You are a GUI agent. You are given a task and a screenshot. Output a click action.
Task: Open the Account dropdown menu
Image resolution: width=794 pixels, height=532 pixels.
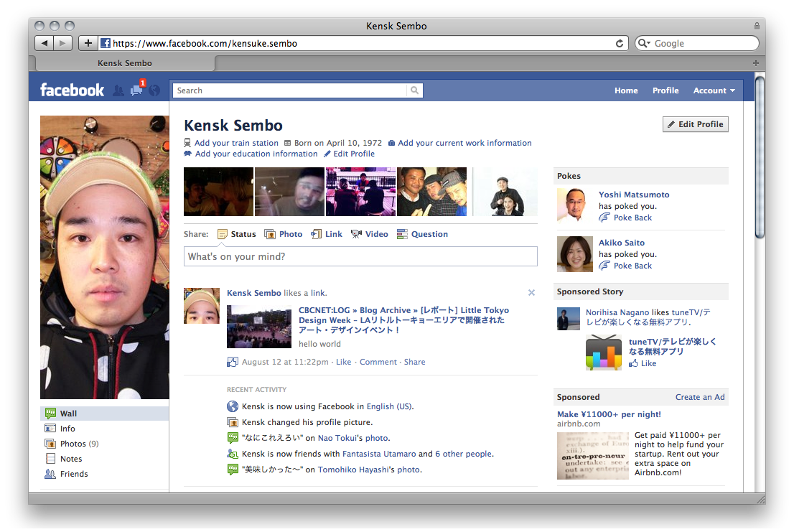(x=714, y=90)
